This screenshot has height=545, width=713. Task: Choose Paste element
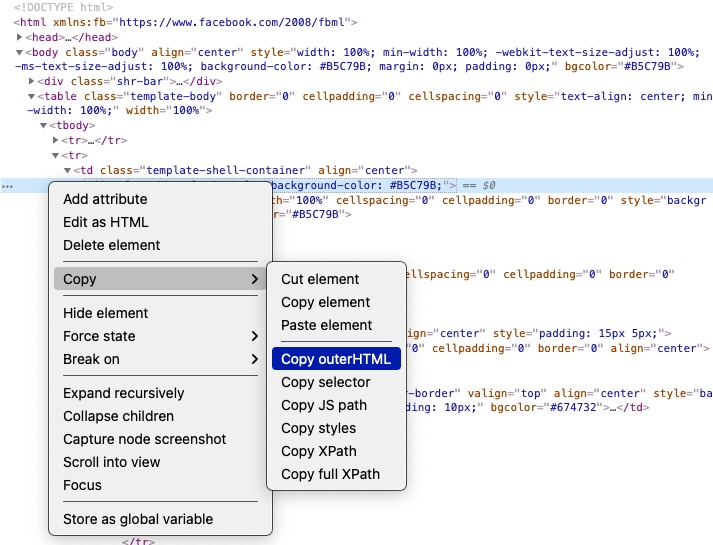pyautogui.click(x=336, y=325)
